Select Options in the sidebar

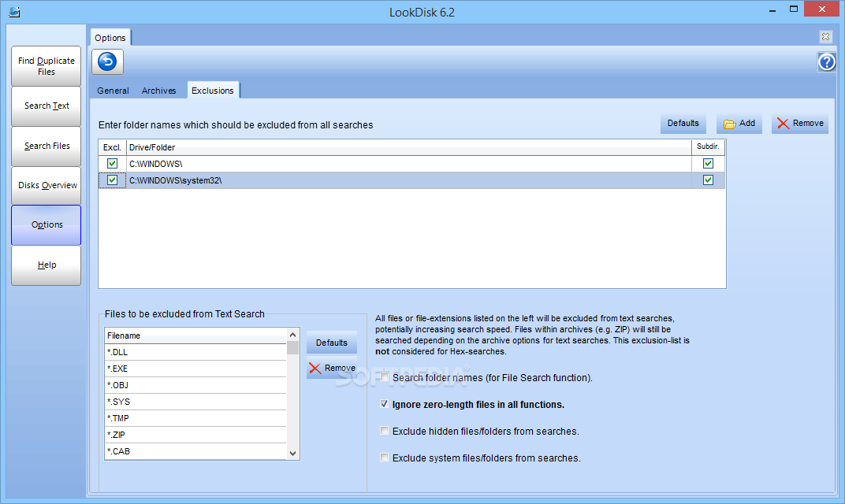[x=47, y=224]
